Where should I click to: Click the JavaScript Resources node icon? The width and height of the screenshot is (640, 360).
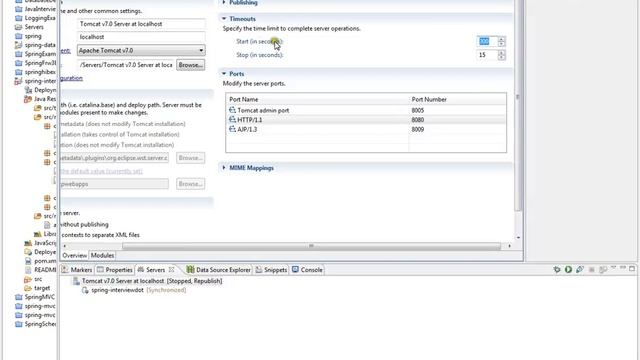[x=28, y=243]
